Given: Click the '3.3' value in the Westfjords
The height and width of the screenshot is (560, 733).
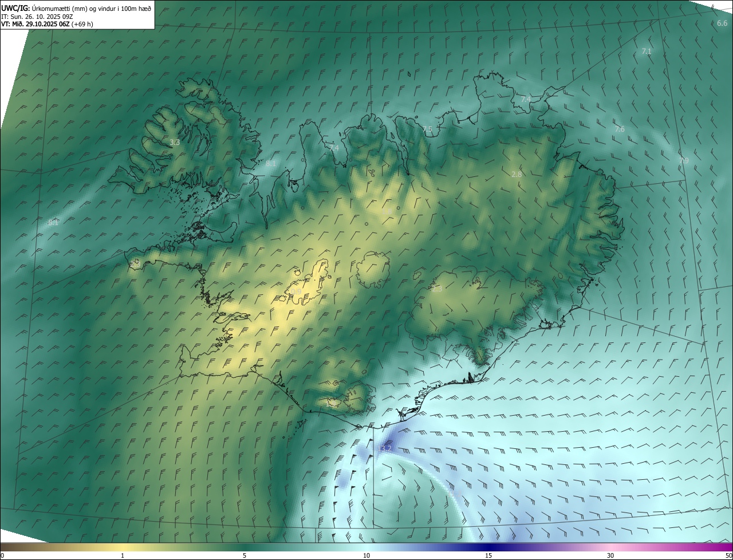Looking at the screenshot, I should click(175, 143).
